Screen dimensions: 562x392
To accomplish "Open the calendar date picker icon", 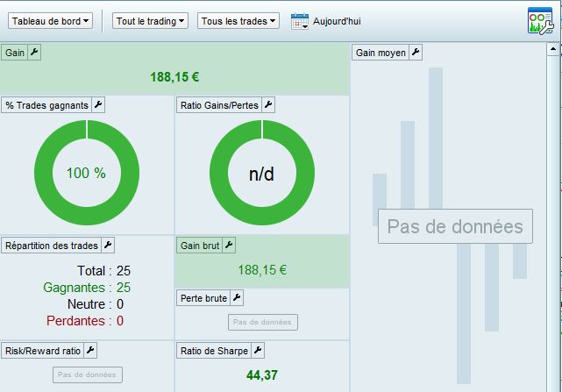I will click(x=300, y=21).
